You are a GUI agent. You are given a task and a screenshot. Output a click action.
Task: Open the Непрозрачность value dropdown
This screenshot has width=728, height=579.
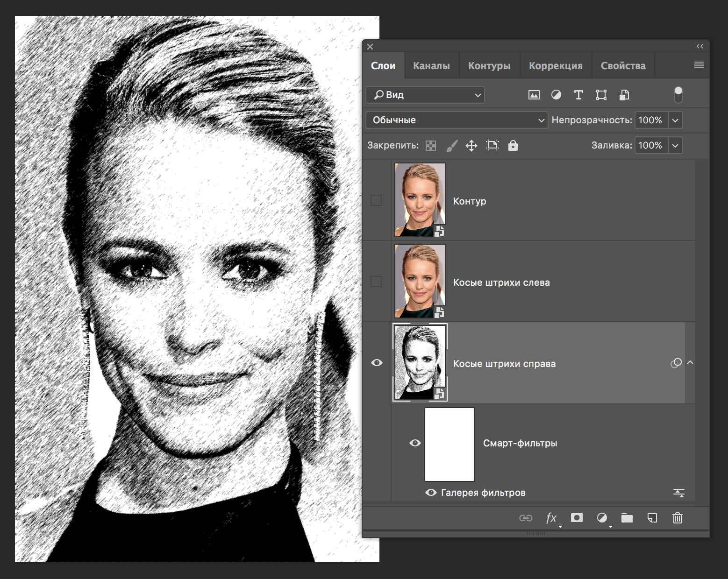coord(675,120)
